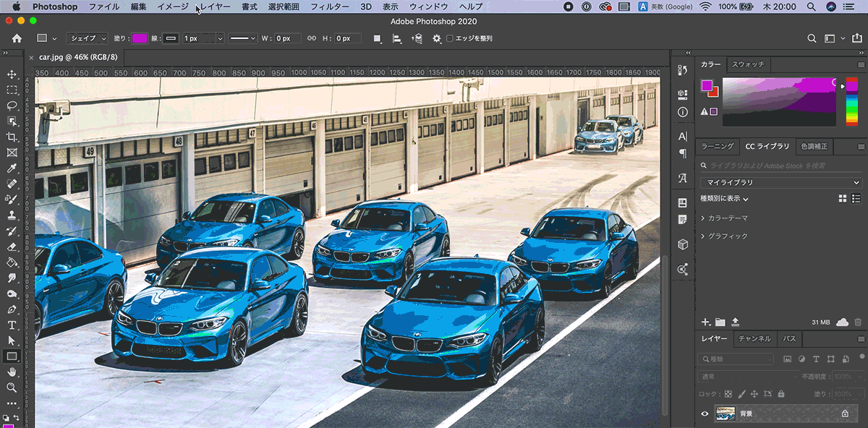Enable the エッジを整列 checkbox
This screenshot has height=428, width=868.
(450, 38)
